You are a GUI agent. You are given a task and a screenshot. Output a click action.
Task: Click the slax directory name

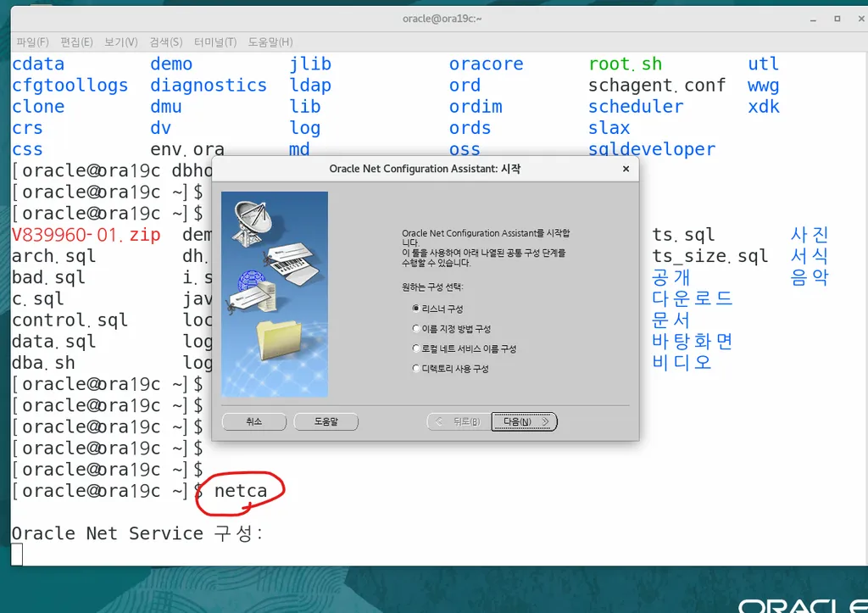609,128
